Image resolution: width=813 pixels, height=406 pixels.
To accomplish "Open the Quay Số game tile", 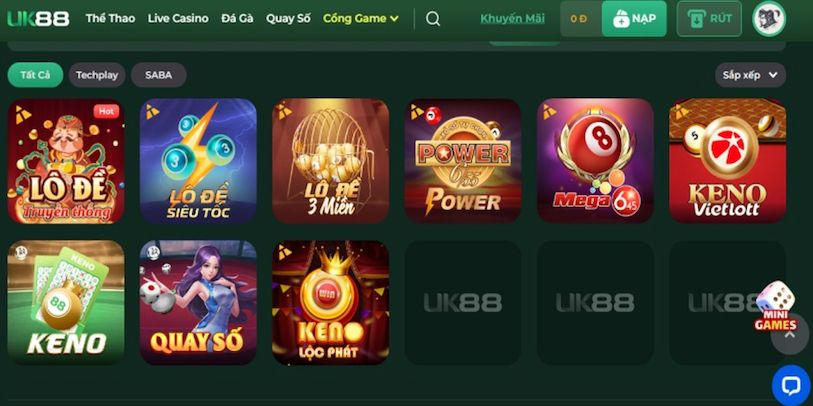I will click(198, 302).
